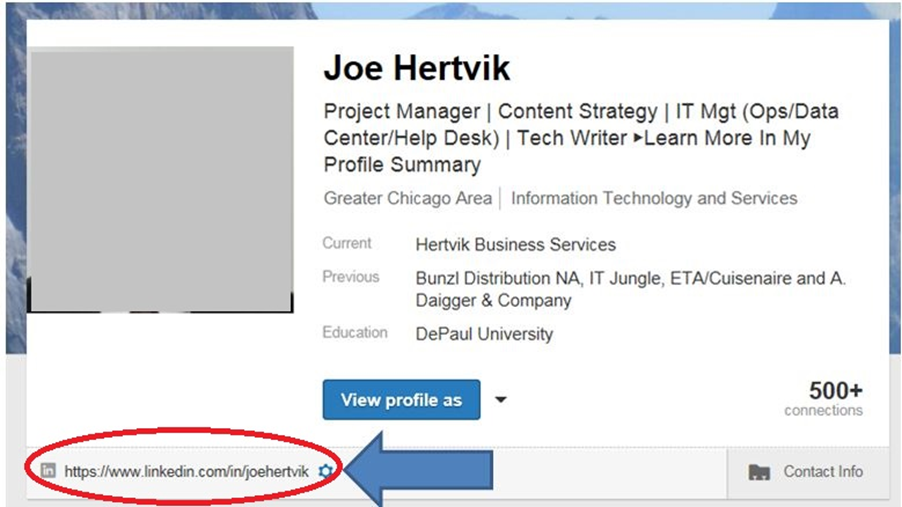The image size is (902, 507).
Task: Open Hertvik Business Services current company
Action: coord(515,244)
